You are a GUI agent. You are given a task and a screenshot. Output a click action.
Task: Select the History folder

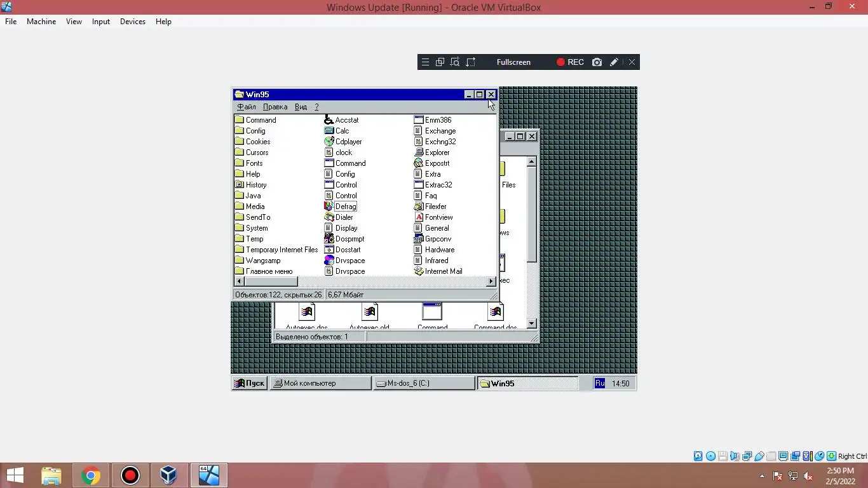point(250,185)
